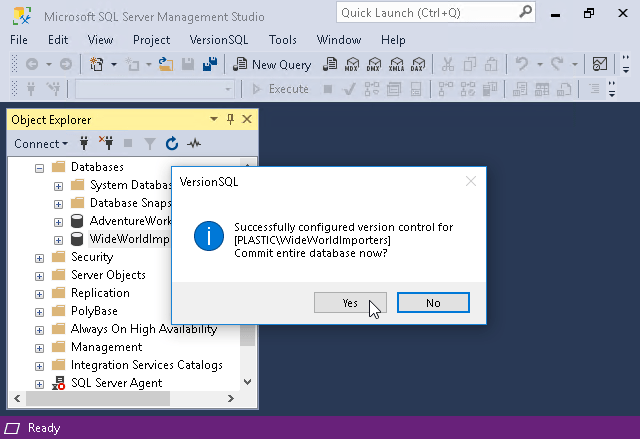
Task: Open the Window menu
Action: [339, 40]
